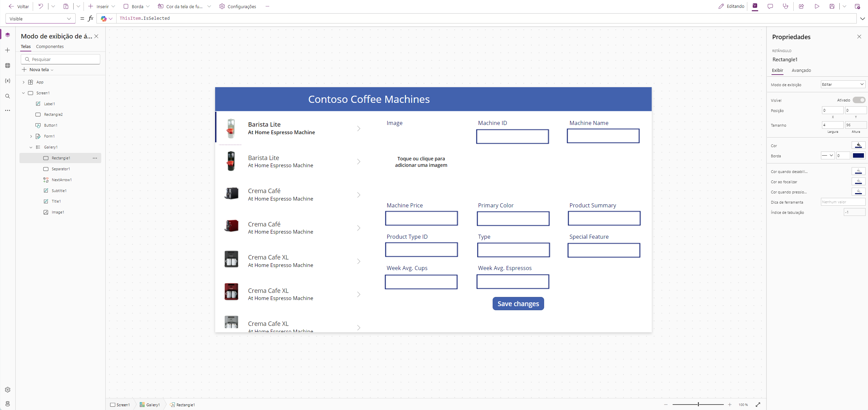This screenshot has width=868, height=410.
Task: Switch to the Componentes tab
Action: coord(50,47)
